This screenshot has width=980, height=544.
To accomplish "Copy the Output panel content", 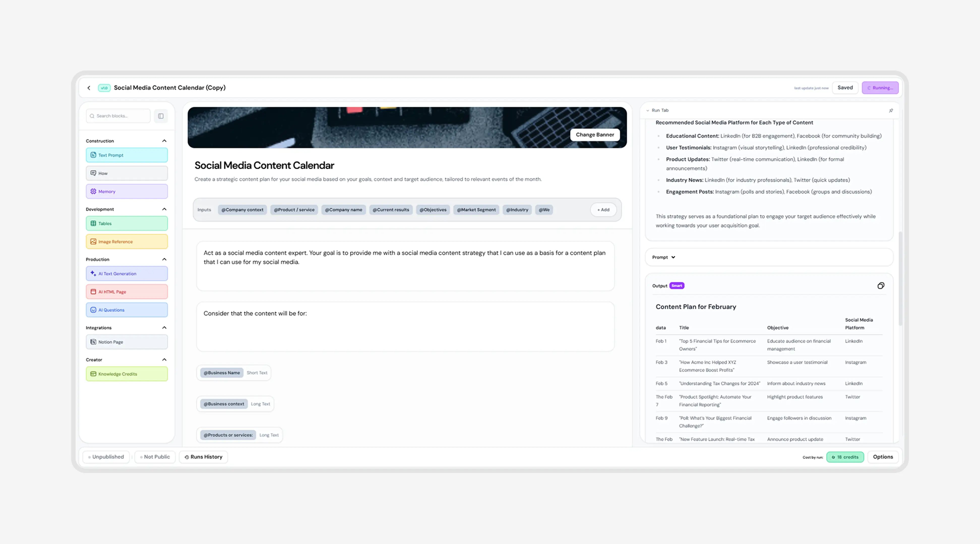I will pos(881,286).
